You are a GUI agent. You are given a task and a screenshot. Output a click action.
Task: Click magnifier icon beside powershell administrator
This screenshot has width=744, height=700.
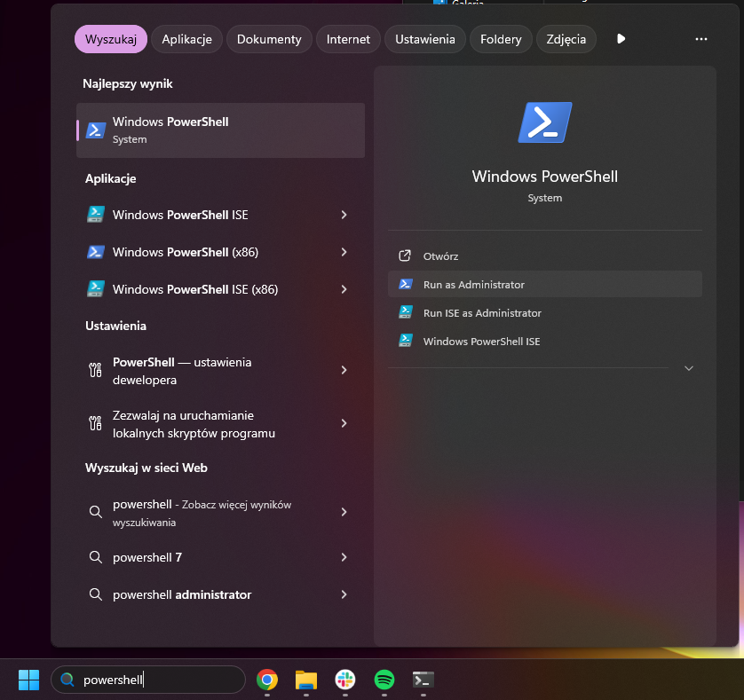[95, 594]
